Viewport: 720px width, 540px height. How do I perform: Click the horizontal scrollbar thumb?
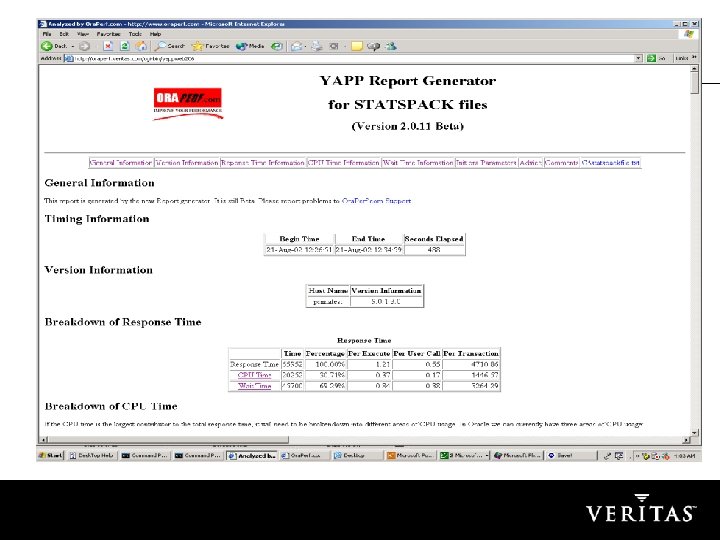(x=168, y=439)
